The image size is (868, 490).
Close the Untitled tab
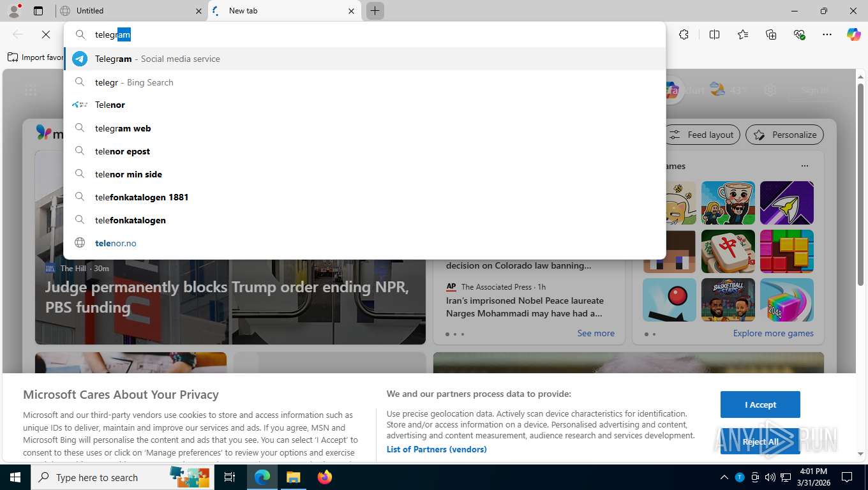[198, 11]
